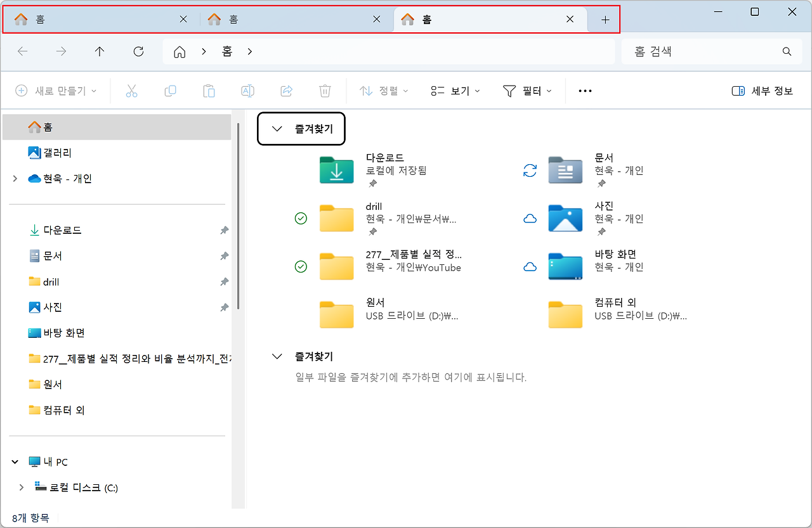
Task: Click inside the 홈 검색 search field
Action: [x=698, y=51]
